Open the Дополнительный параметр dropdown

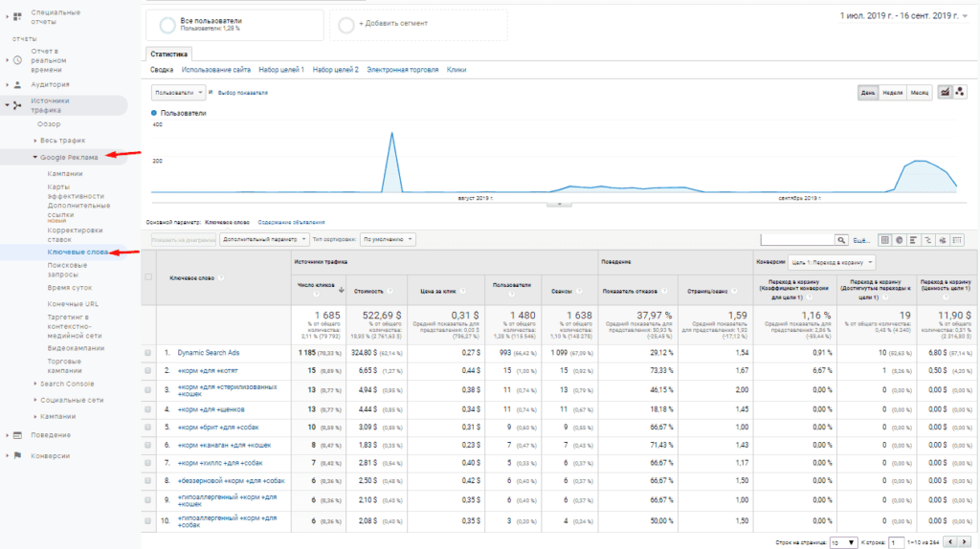264,239
